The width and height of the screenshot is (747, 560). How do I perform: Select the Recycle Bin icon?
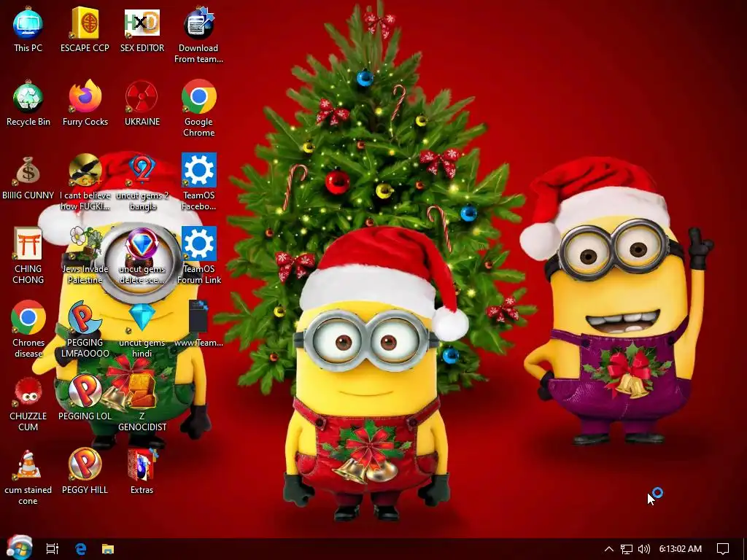click(28, 97)
